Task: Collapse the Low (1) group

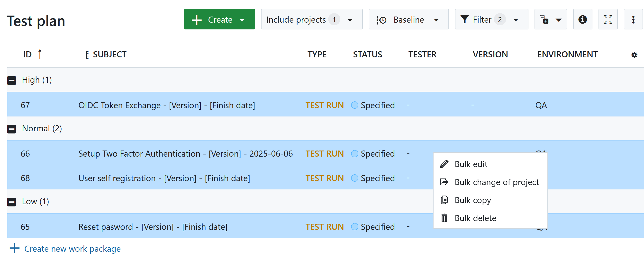Action: coord(11,202)
